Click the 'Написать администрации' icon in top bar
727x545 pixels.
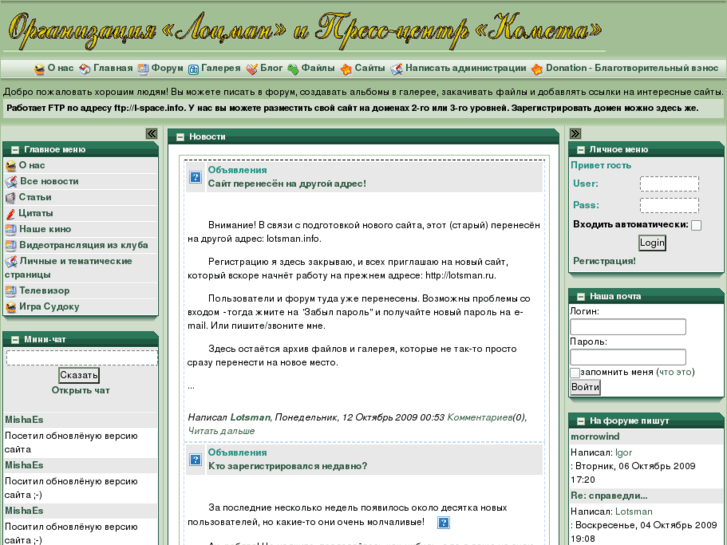click(x=396, y=69)
